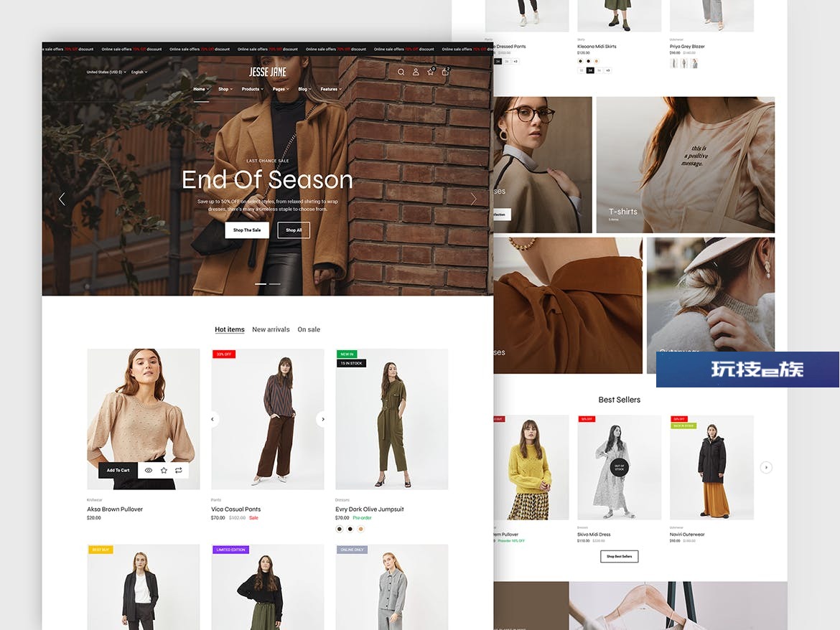Image resolution: width=840 pixels, height=630 pixels.
Task: Open the Skiva Midi Dress product image
Action: [x=620, y=467]
